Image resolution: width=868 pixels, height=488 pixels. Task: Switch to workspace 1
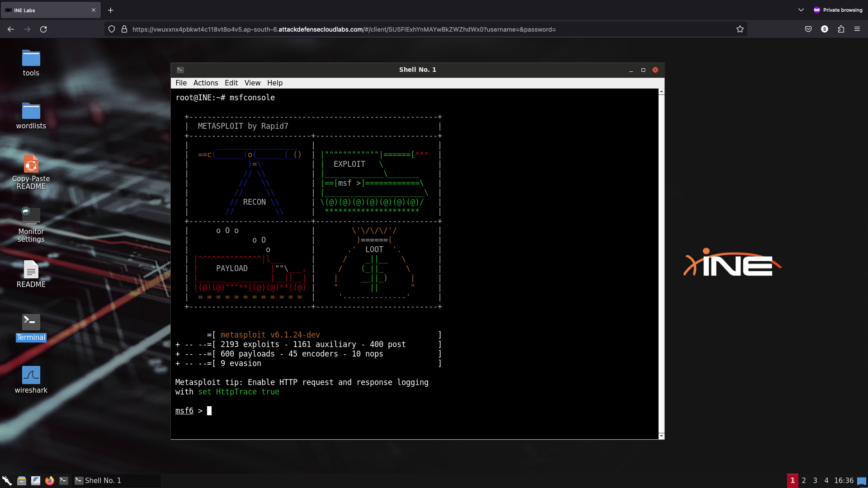(x=793, y=481)
